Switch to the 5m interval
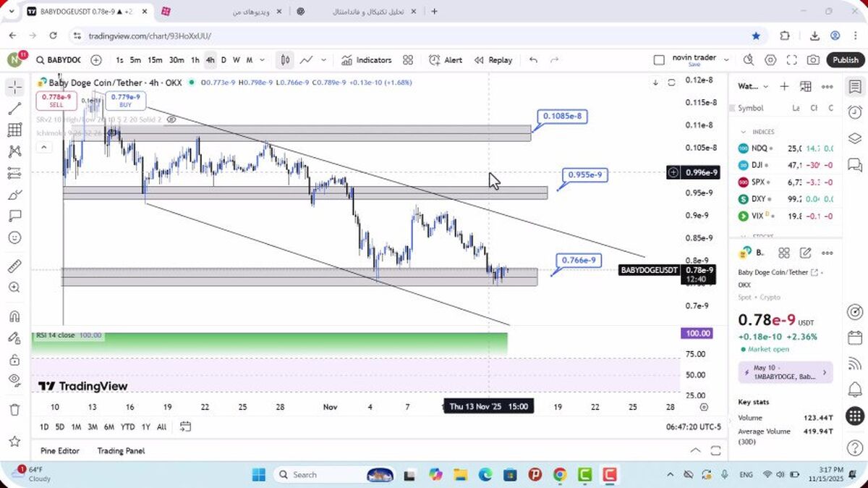 (135, 60)
